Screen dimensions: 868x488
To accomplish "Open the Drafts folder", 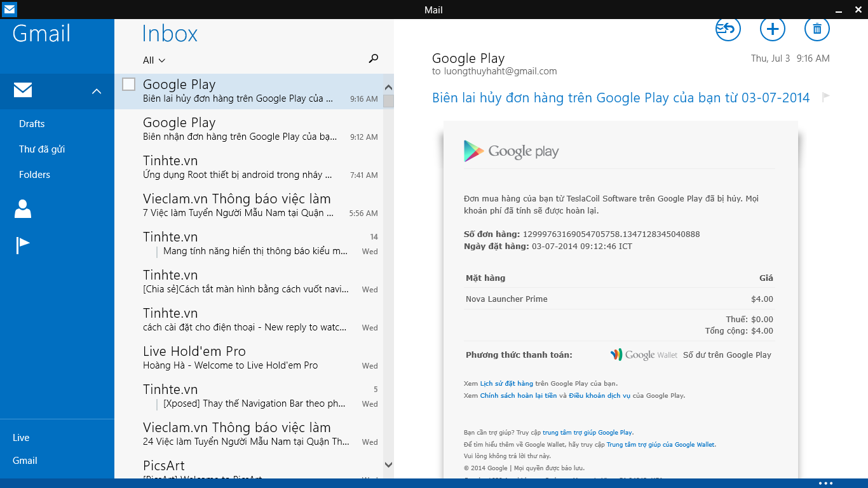I will pyautogui.click(x=32, y=124).
